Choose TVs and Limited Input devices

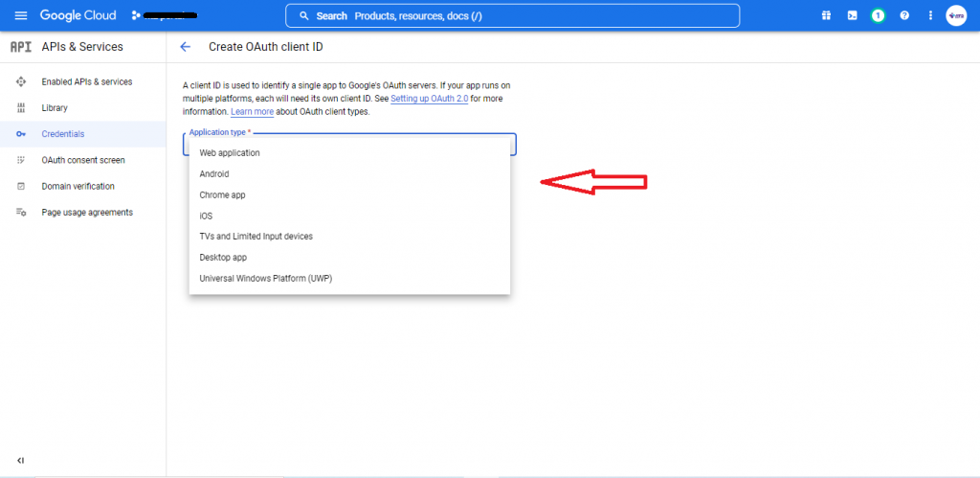pyautogui.click(x=349, y=237)
